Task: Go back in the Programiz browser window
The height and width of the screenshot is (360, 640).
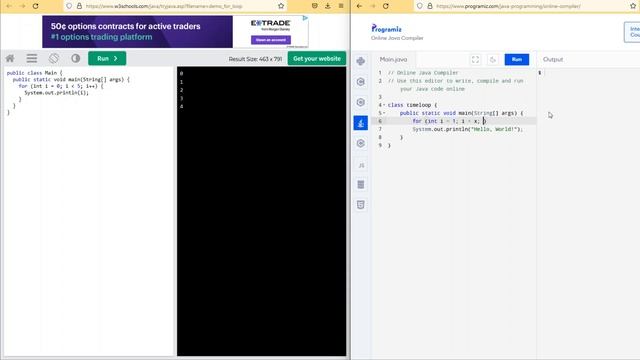Action: tap(359, 6)
